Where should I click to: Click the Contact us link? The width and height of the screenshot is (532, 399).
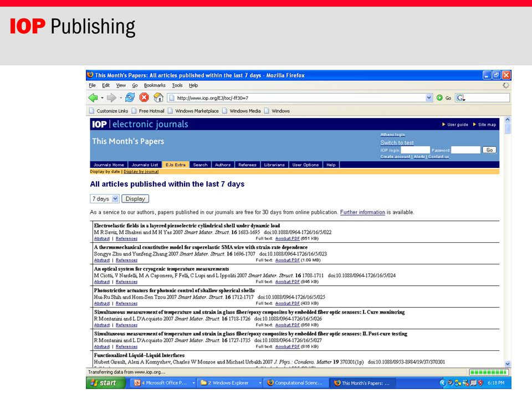[x=438, y=157]
